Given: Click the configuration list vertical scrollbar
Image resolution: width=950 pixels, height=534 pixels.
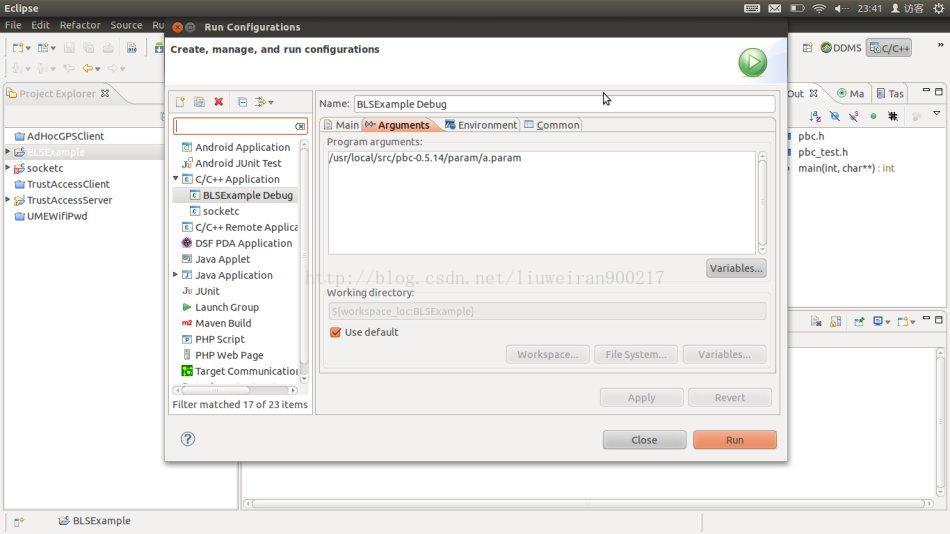Looking at the screenshot, I should click(x=304, y=261).
